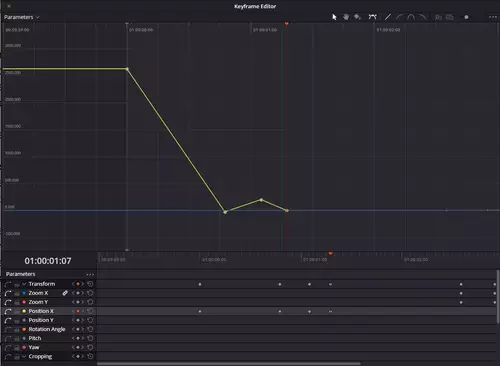Toggle curve display for Rotation Angle
Viewport: 500px width, 366px height.
click(x=8, y=329)
